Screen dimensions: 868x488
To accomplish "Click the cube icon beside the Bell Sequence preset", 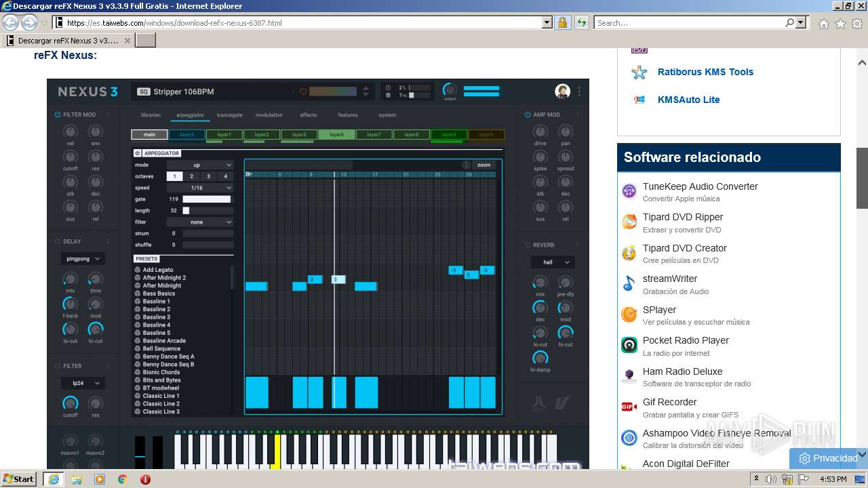I will pyautogui.click(x=138, y=348).
